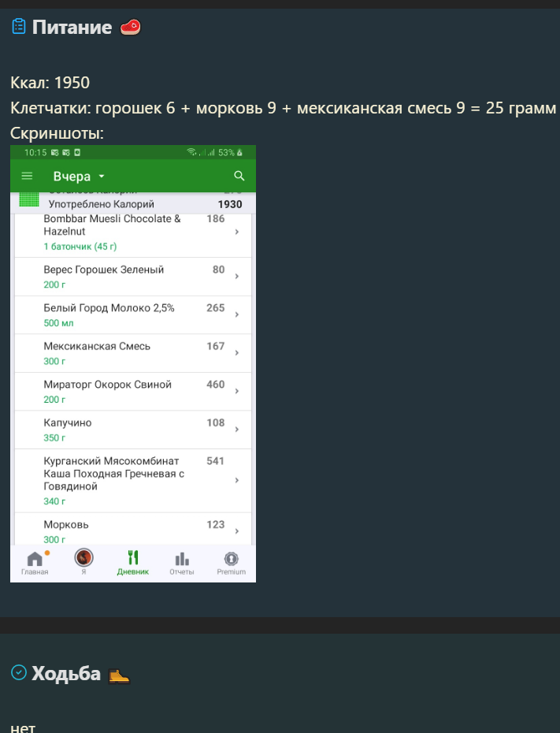Click the meat emoji beside Питание heading
560x733 pixels.
coord(130,27)
